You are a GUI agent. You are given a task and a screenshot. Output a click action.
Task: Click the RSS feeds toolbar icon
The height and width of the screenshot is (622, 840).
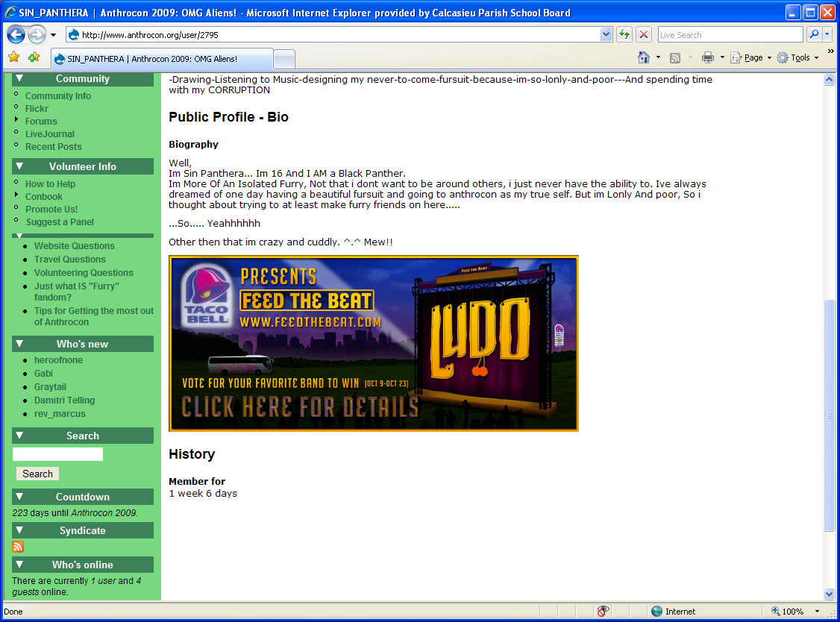click(x=675, y=58)
